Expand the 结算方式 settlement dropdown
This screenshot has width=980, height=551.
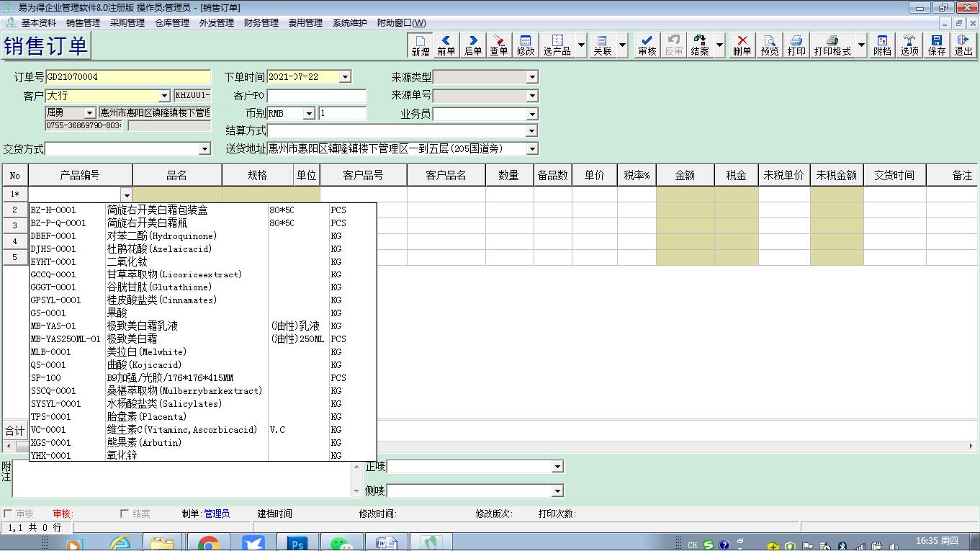click(x=532, y=131)
